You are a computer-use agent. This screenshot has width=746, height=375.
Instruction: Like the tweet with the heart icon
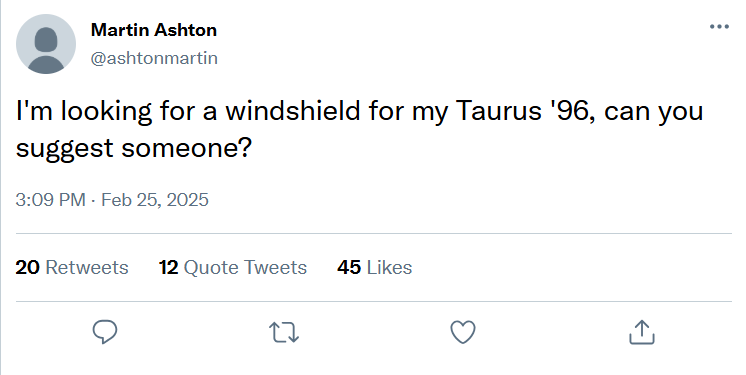(x=463, y=332)
